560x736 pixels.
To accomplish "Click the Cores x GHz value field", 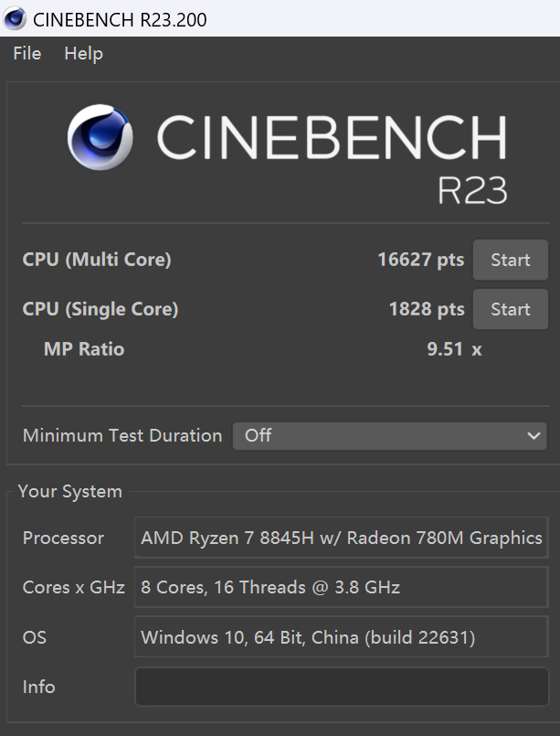I will pyautogui.click(x=342, y=588).
